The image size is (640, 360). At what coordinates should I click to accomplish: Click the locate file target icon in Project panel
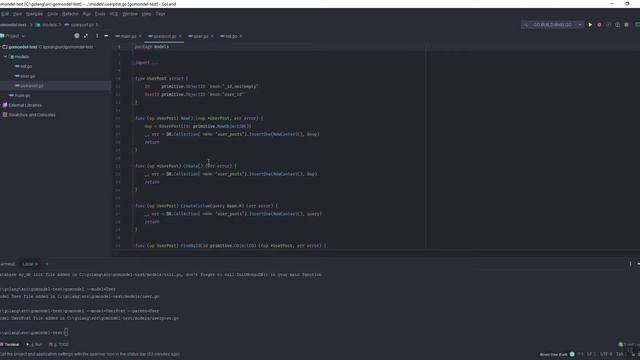(x=77, y=36)
